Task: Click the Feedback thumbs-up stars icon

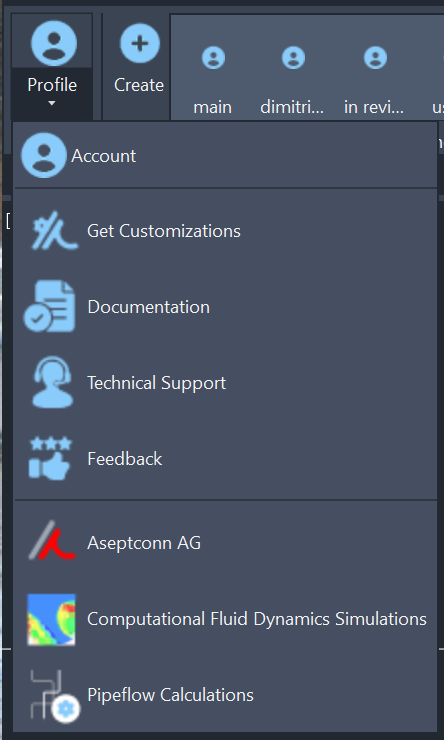Action: point(50,459)
